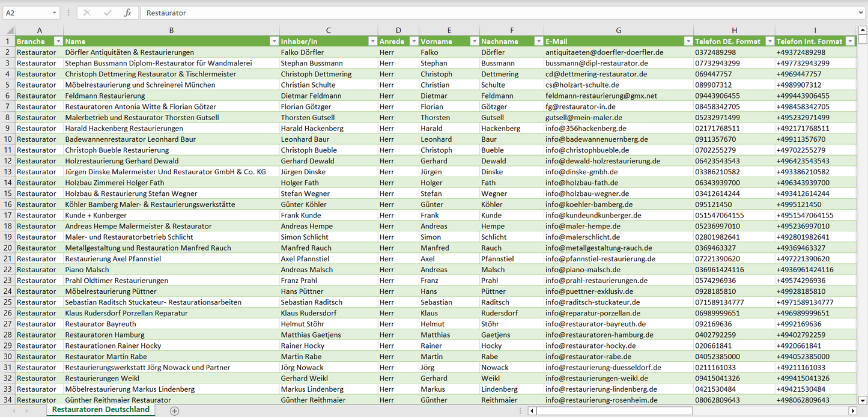This screenshot has width=868, height=417.
Task: Click the horizontal scrollbar right arrow
Action: [852, 411]
